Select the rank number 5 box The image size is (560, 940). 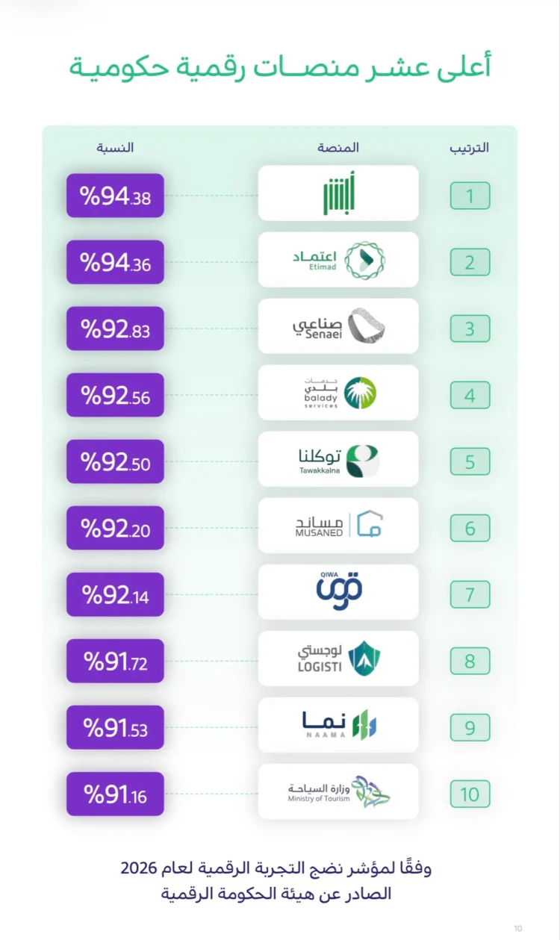pyautogui.click(x=470, y=461)
